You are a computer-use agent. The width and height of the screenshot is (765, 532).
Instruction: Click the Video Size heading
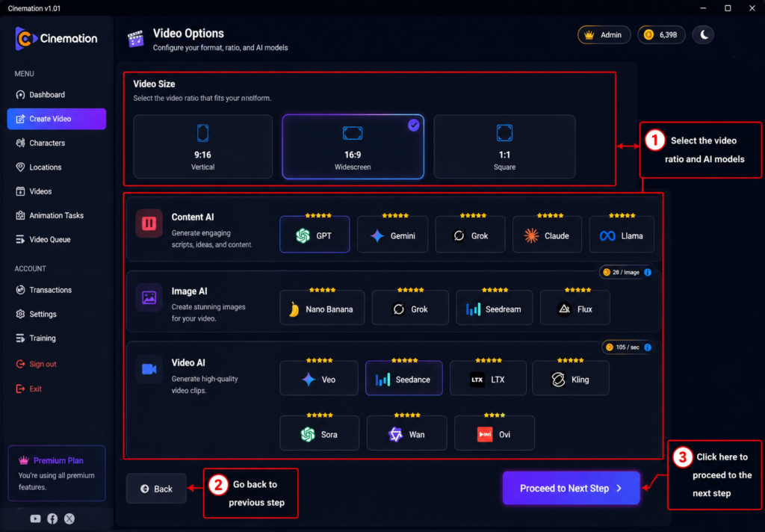154,84
